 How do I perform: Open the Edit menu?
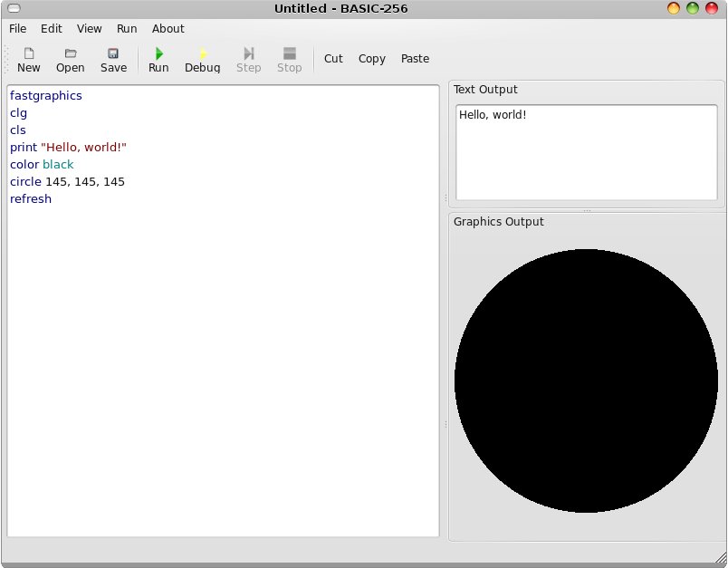[x=51, y=28]
